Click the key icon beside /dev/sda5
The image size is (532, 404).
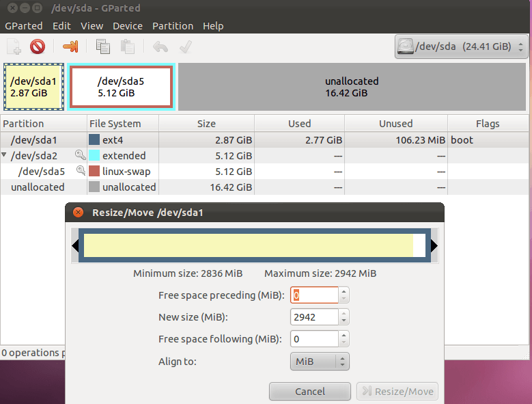[81, 172]
